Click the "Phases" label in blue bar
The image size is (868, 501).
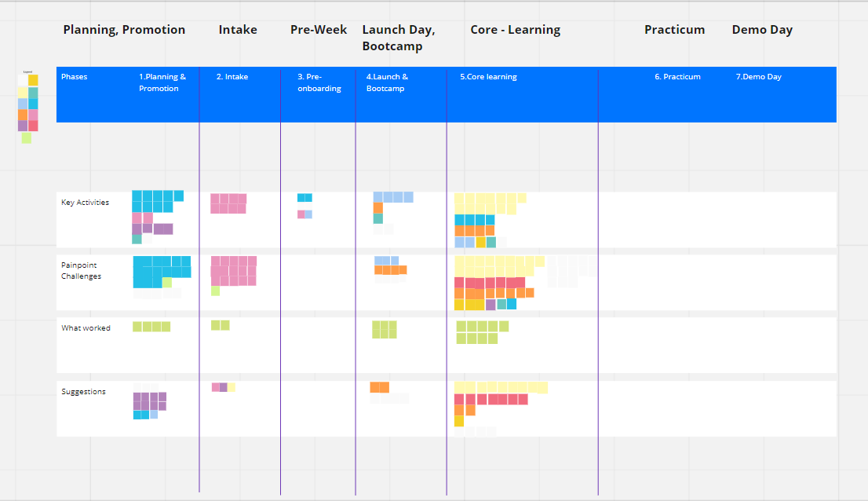click(x=75, y=77)
